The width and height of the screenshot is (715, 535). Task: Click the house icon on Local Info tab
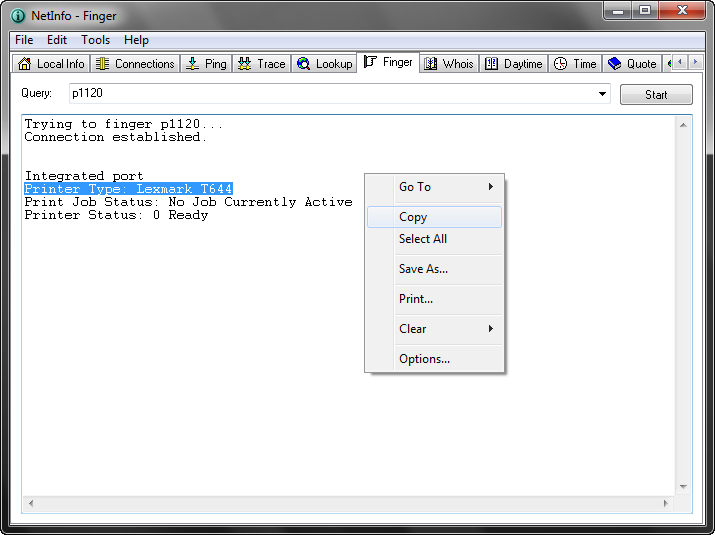pos(26,64)
